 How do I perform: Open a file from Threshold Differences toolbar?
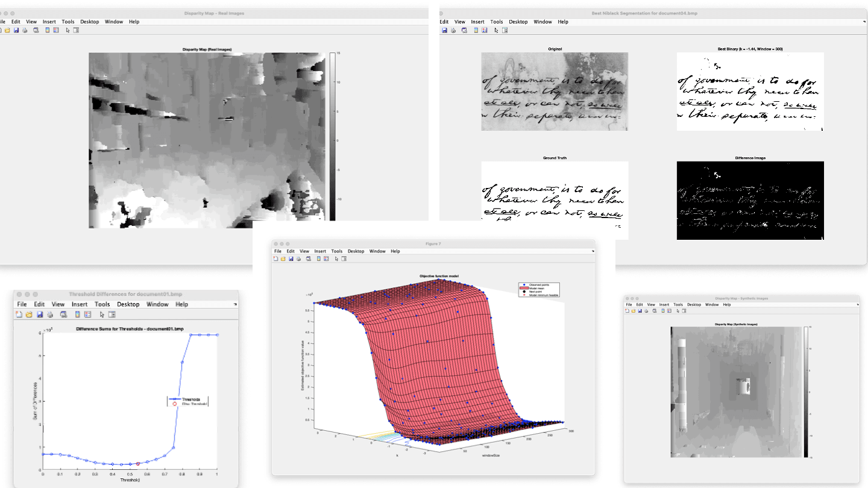click(28, 313)
